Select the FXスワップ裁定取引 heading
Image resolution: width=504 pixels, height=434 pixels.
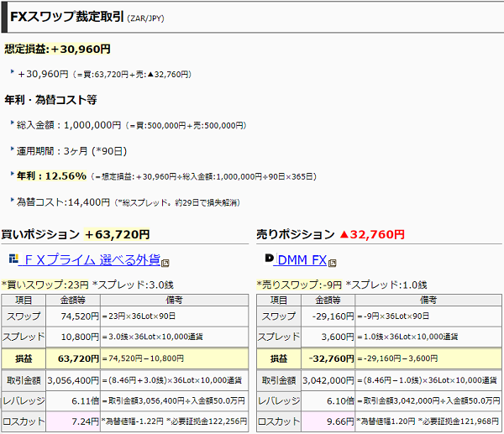67,17
